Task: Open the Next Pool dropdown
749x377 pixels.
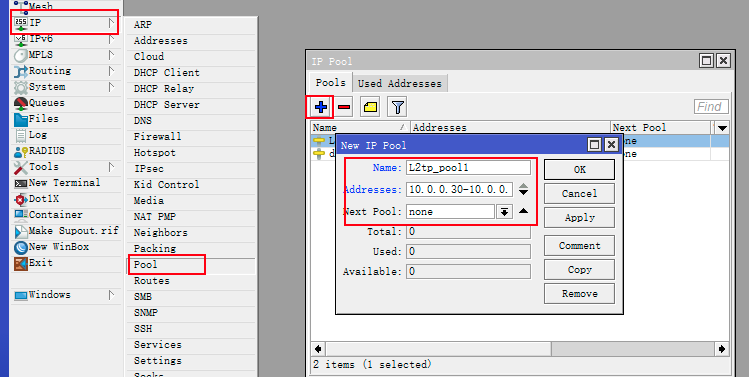Action: tap(504, 212)
